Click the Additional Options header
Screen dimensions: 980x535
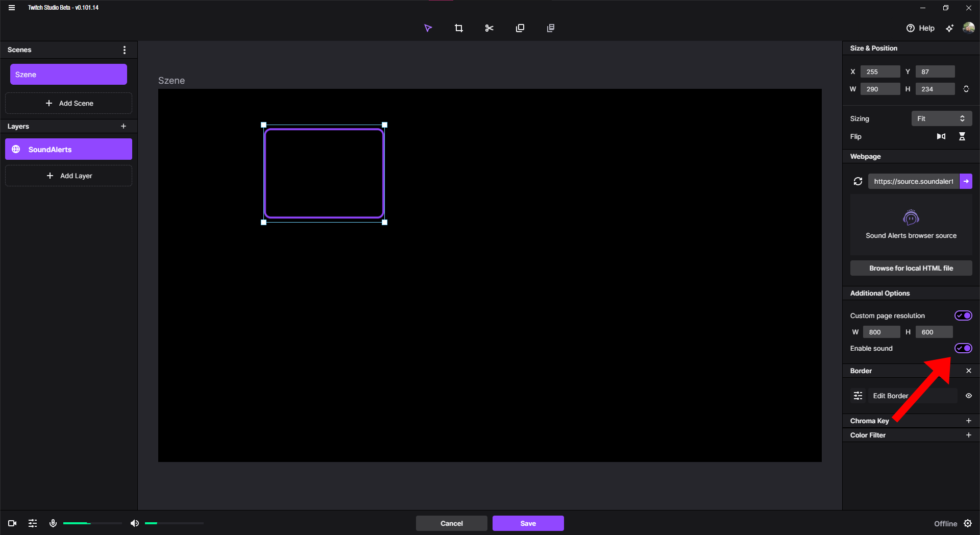[880, 293]
